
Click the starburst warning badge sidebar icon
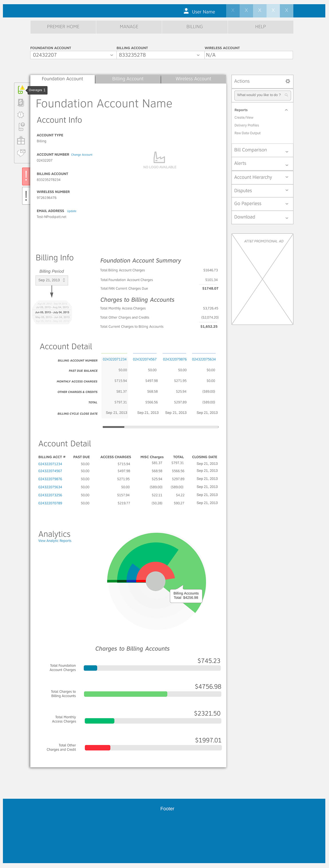[x=21, y=115]
